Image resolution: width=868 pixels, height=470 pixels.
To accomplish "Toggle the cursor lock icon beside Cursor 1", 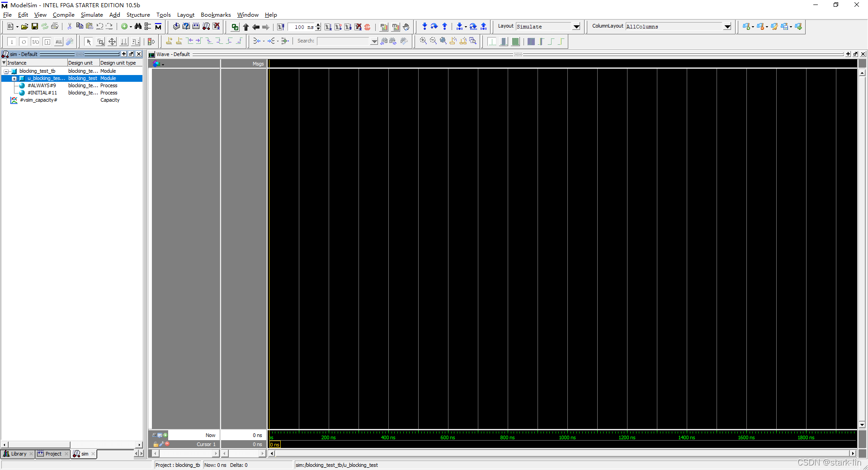I will click(156, 444).
